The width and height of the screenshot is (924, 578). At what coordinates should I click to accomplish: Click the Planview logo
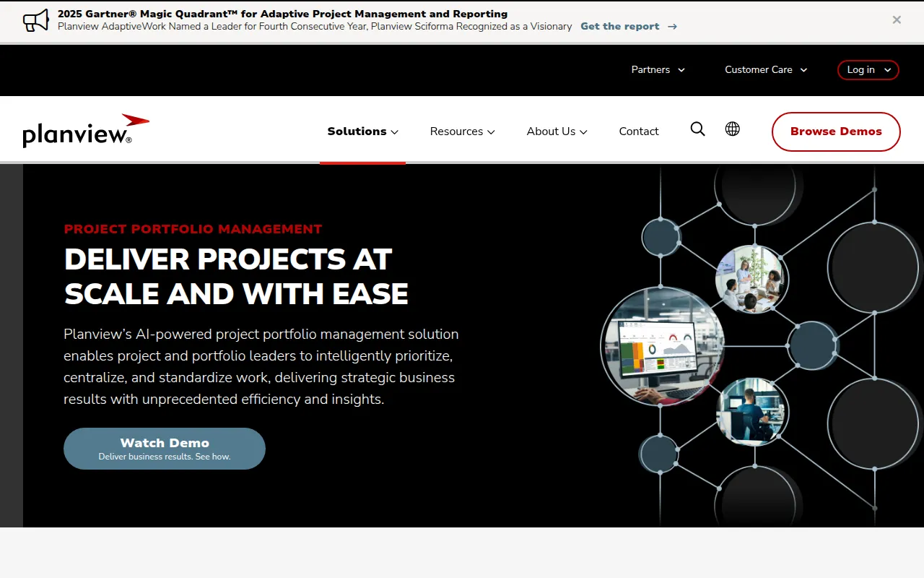point(86,131)
